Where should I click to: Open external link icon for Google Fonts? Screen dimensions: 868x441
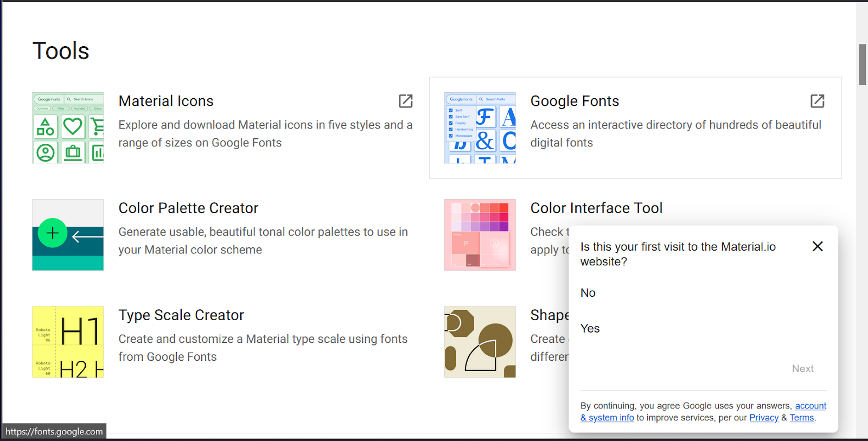click(818, 101)
